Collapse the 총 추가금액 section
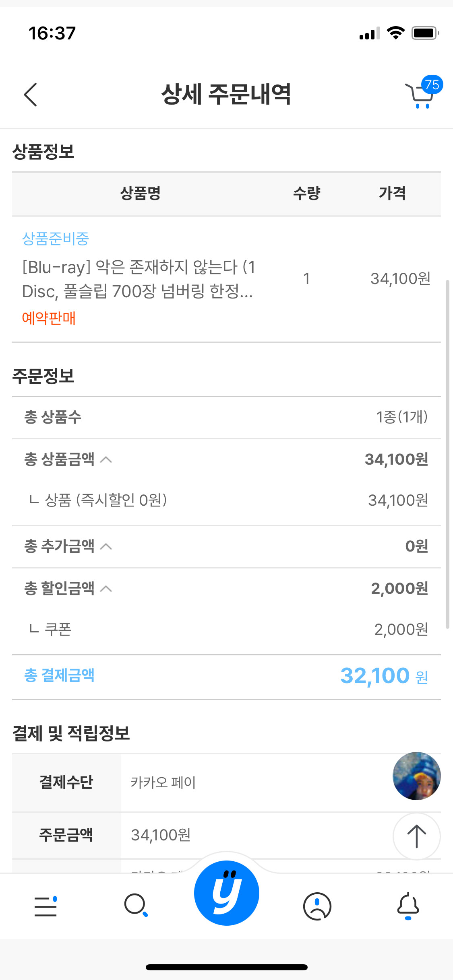This screenshot has height=980, width=453. pyautogui.click(x=106, y=546)
